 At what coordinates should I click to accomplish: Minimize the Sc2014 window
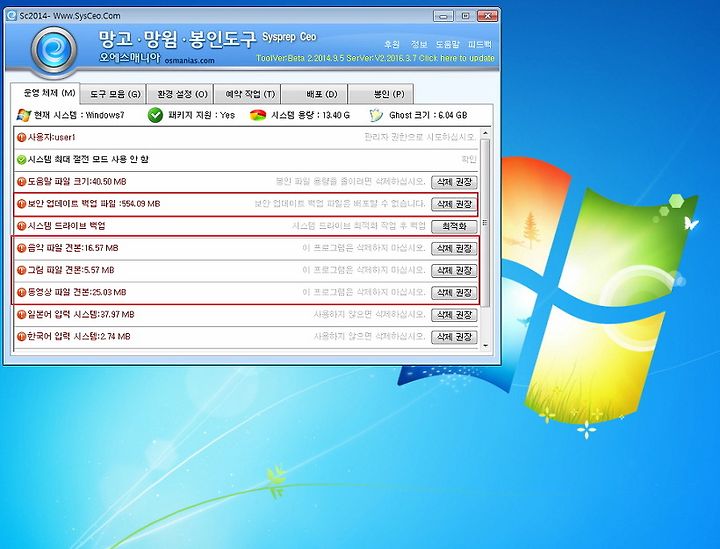(443, 16)
